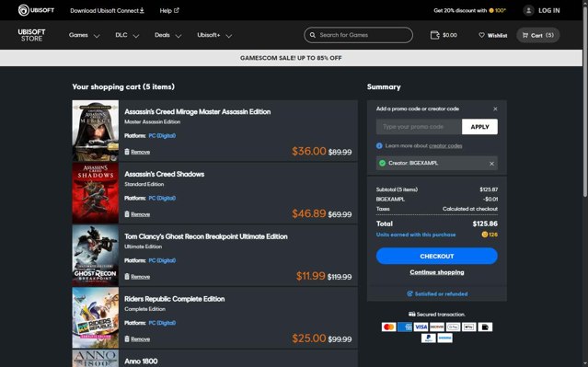Click the Apple Pay payment icon
588x367 pixels.
click(x=469, y=327)
